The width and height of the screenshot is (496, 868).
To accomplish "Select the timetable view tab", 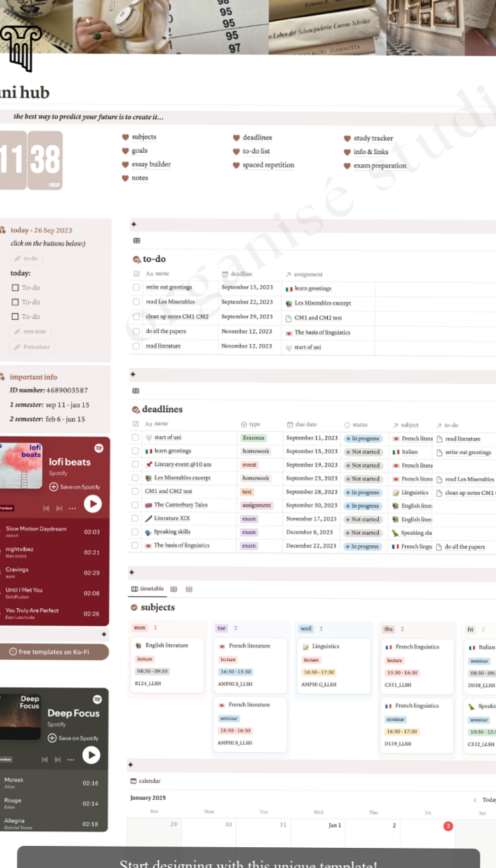I will point(147,589).
